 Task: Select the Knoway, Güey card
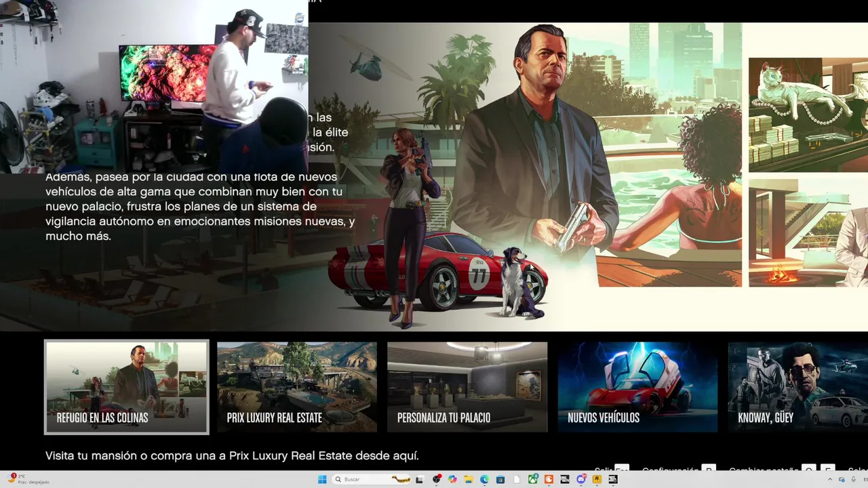coord(798,387)
